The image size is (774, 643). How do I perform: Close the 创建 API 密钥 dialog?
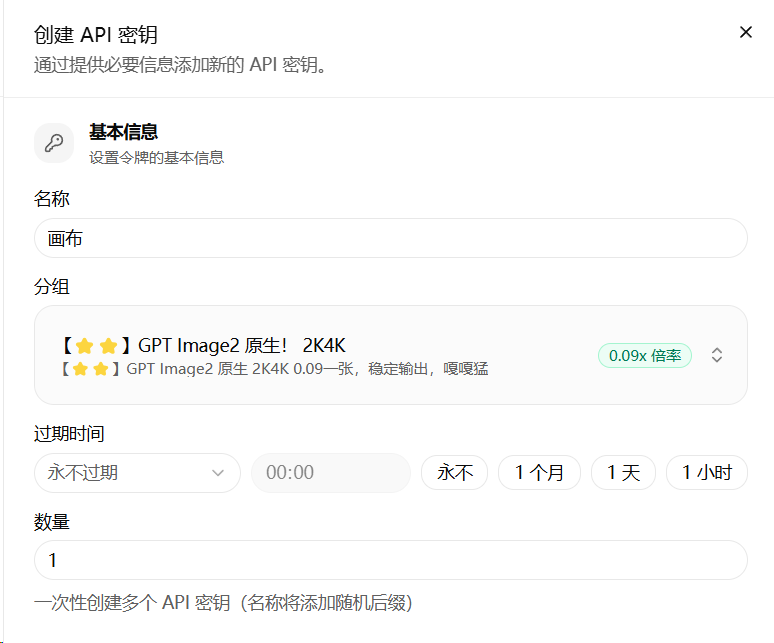(746, 32)
